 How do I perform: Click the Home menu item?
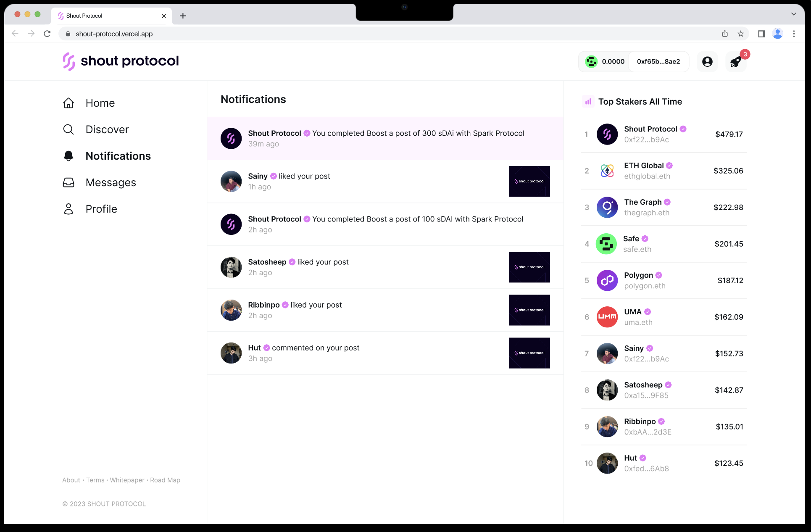pos(100,103)
